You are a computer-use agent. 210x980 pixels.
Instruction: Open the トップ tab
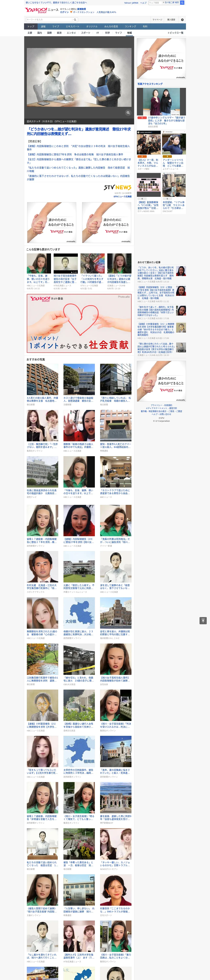pyautogui.click(x=31, y=27)
